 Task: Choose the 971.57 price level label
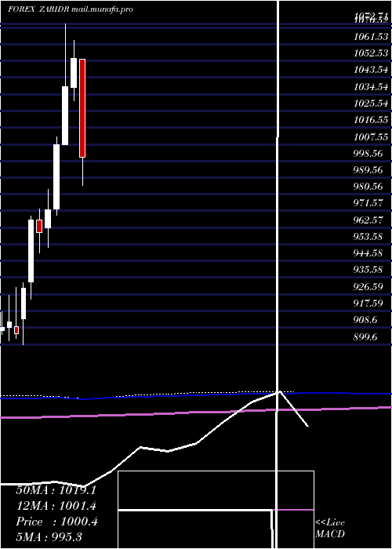click(368, 203)
